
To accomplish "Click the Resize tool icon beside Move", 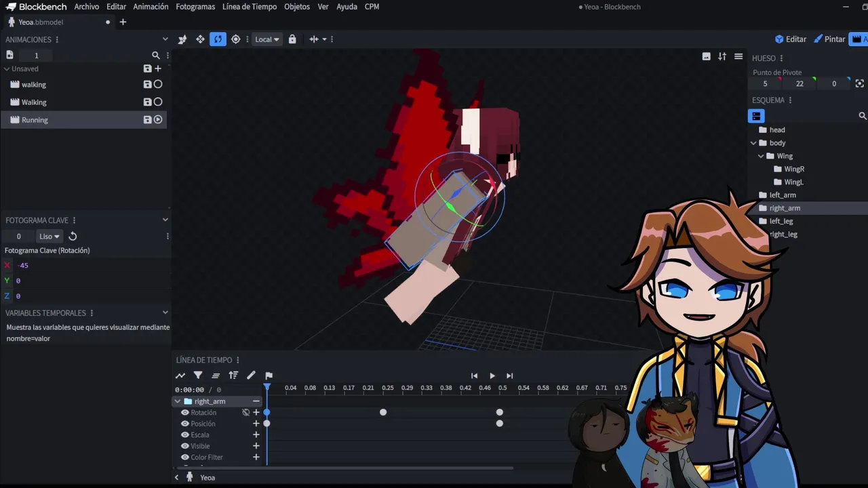I will point(182,39).
